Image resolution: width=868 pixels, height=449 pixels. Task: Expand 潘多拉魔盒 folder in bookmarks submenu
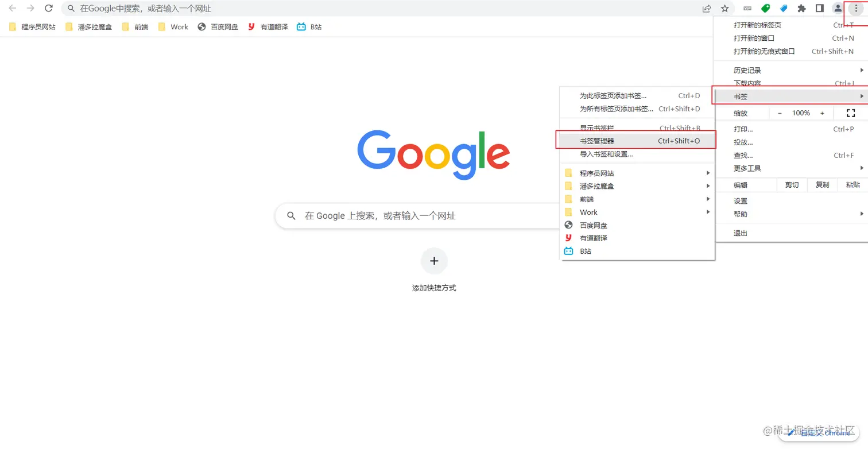(637, 186)
